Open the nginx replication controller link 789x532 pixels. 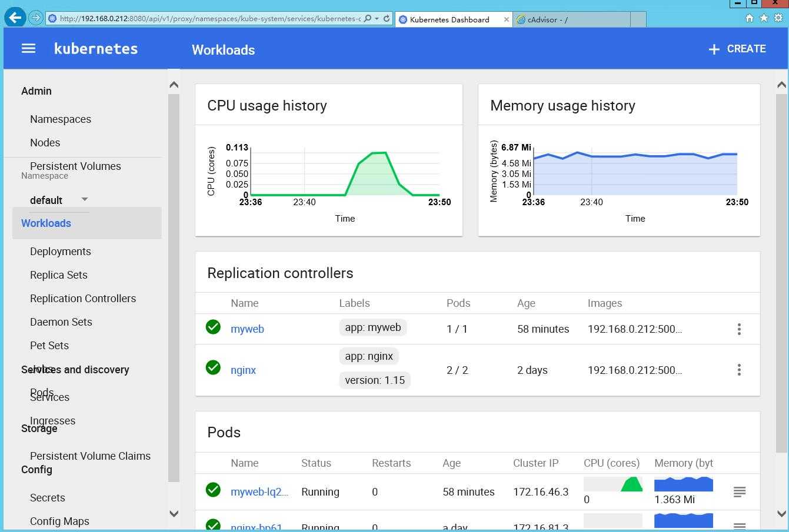click(243, 370)
